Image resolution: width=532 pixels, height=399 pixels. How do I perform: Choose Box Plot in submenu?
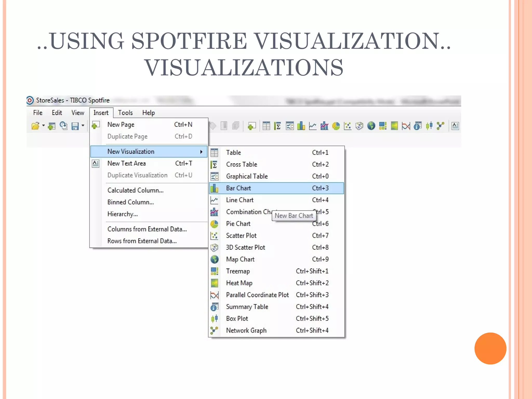pyautogui.click(x=276, y=319)
